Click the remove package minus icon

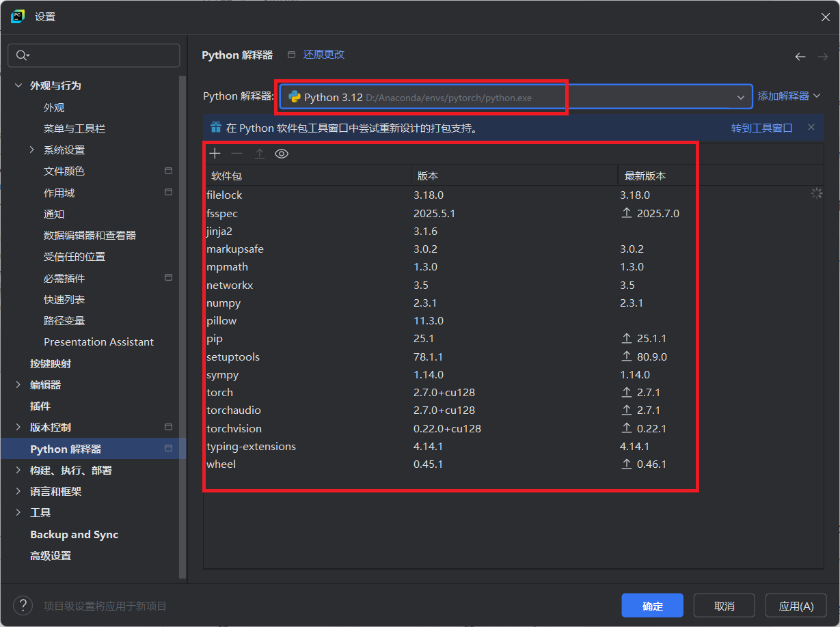236,154
